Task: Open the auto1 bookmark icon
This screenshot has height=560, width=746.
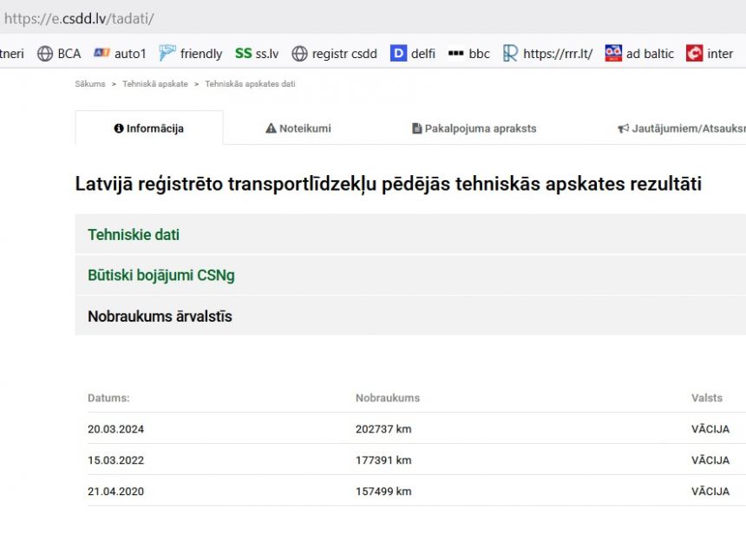Action: click(101, 53)
